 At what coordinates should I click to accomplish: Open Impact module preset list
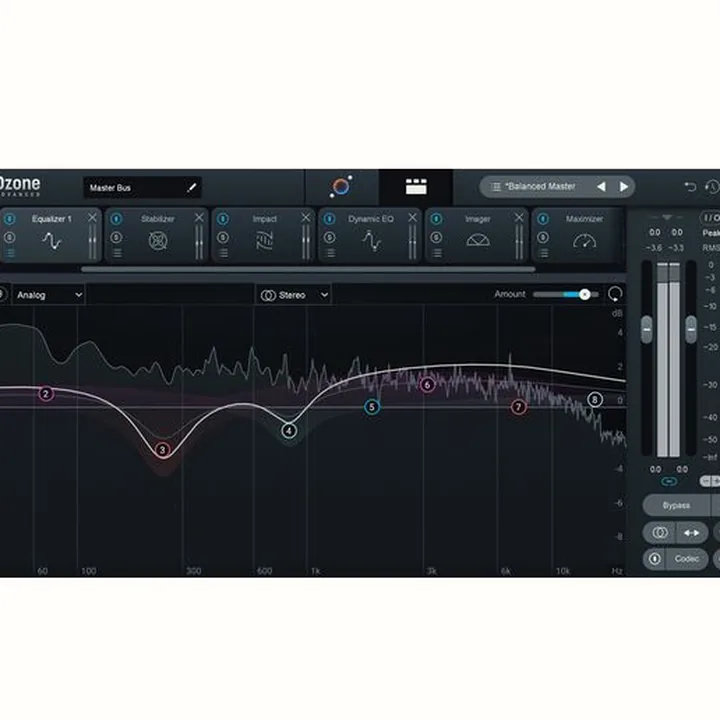(223, 253)
